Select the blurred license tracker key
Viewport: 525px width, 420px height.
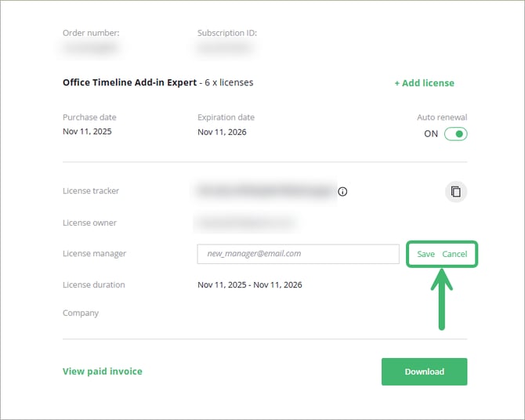tap(265, 190)
